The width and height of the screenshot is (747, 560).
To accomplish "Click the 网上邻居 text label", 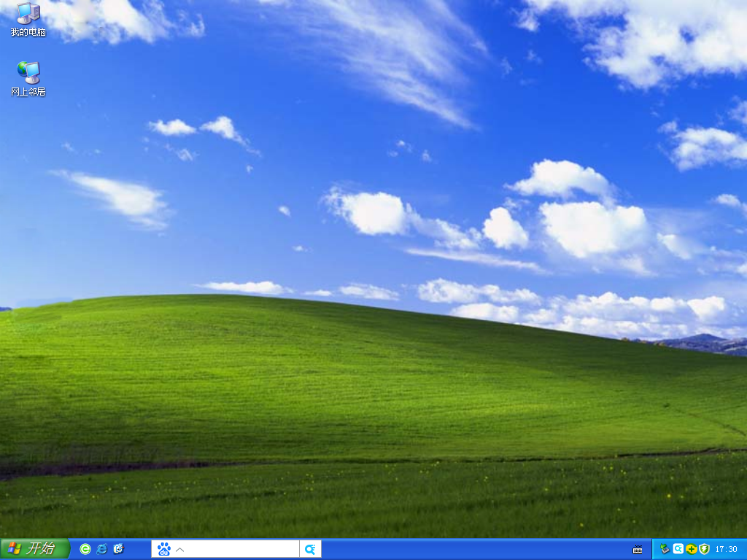I will tap(28, 92).
